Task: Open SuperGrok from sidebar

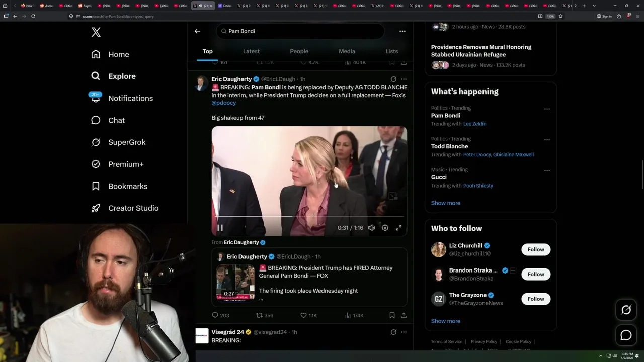Action: pos(118,142)
